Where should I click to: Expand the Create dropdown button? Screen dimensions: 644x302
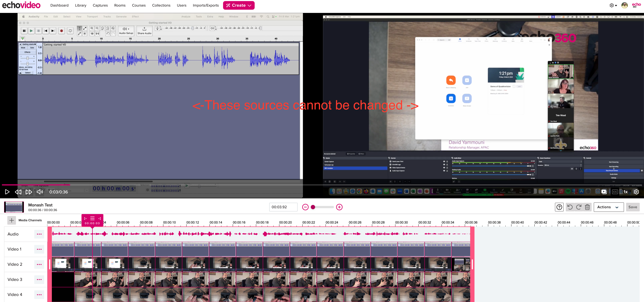click(x=238, y=5)
